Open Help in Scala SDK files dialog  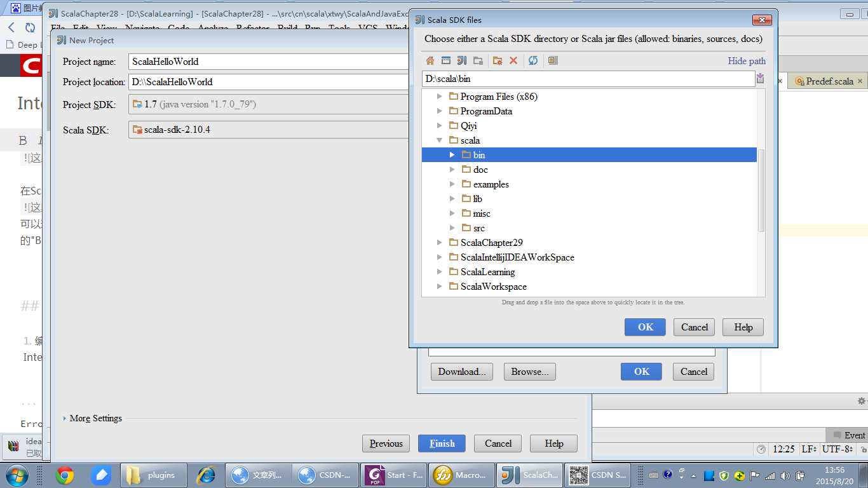click(x=743, y=327)
